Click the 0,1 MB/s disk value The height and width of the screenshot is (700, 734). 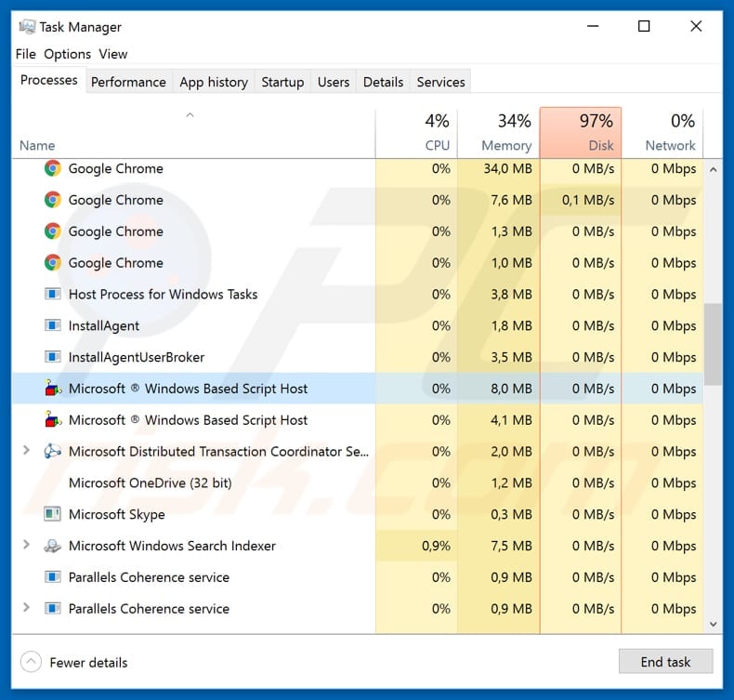pyautogui.click(x=588, y=200)
